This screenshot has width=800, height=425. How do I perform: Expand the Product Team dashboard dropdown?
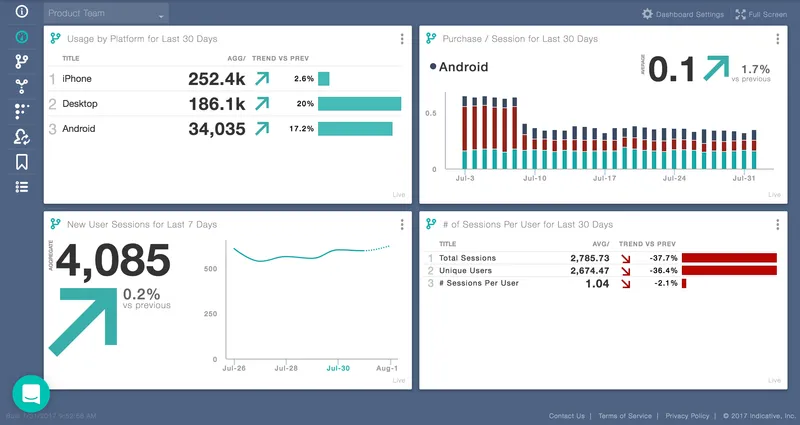point(106,13)
